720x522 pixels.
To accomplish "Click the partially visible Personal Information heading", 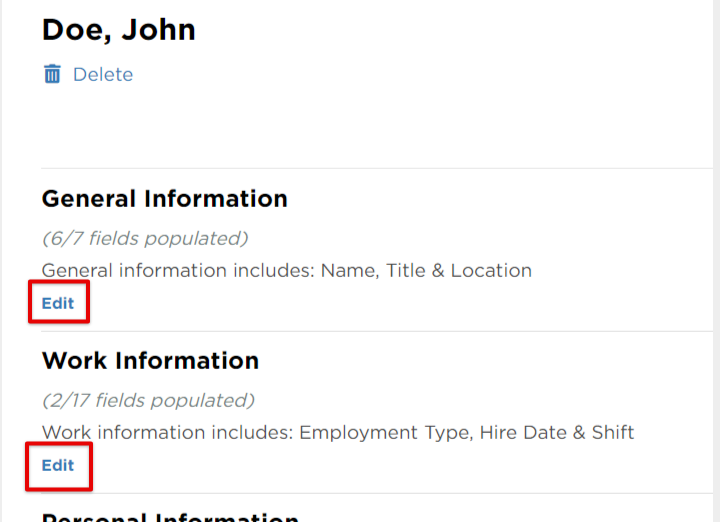I will (170, 517).
